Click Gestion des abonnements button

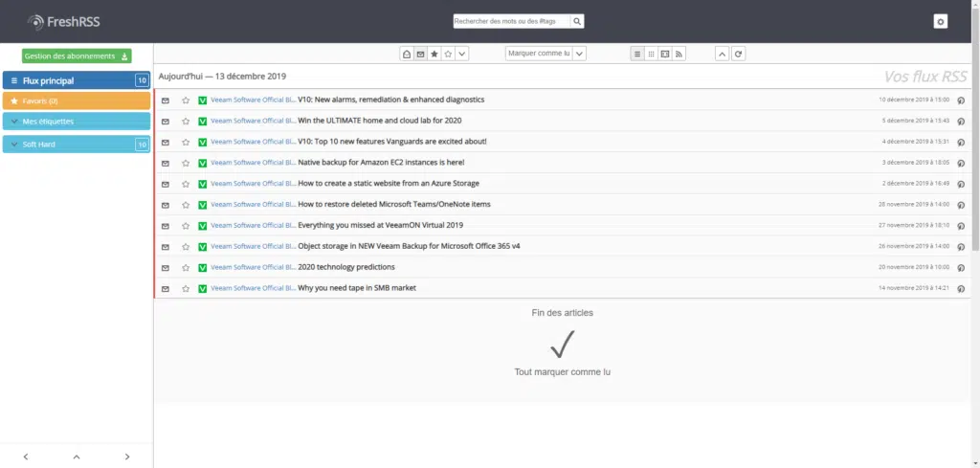77,56
